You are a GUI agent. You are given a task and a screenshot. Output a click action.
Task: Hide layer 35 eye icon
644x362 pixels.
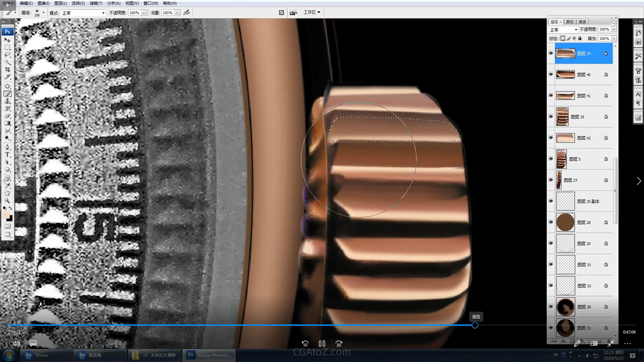(551, 117)
